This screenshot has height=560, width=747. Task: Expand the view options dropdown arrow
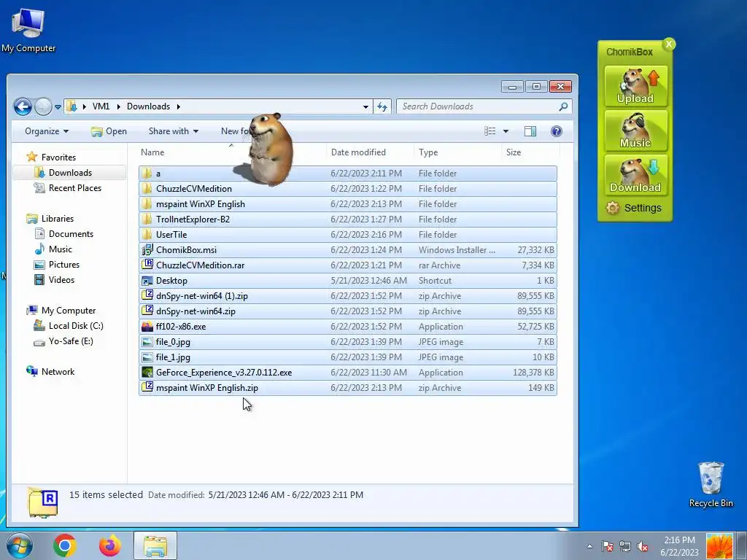click(506, 131)
